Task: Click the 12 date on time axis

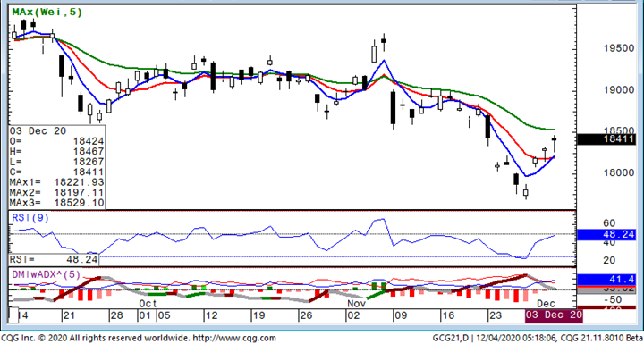Action: click(x=211, y=315)
